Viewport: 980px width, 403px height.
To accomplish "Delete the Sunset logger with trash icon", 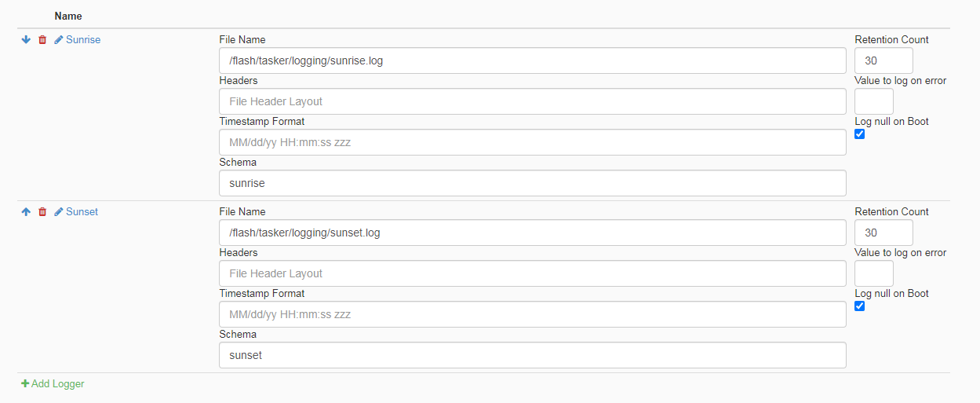I will coord(42,211).
